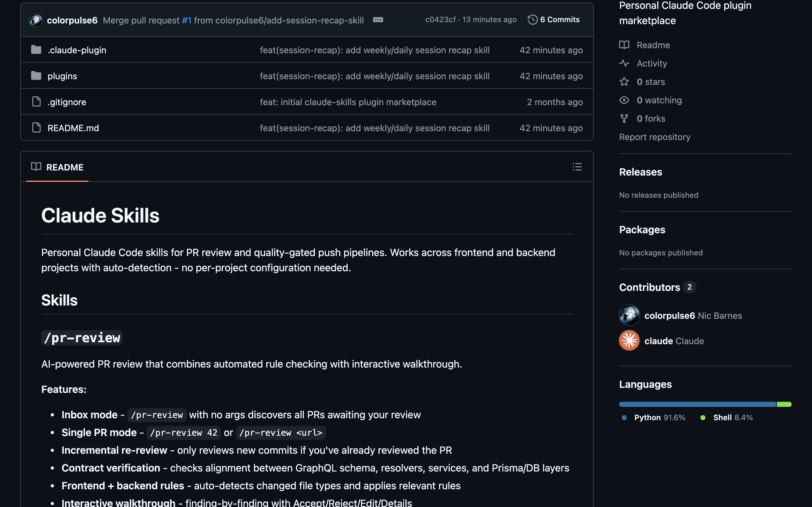Viewport: 812px width, 507px height.
Task: Click the stars star icon
Action: pyautogui.click(x=624, y=81)
